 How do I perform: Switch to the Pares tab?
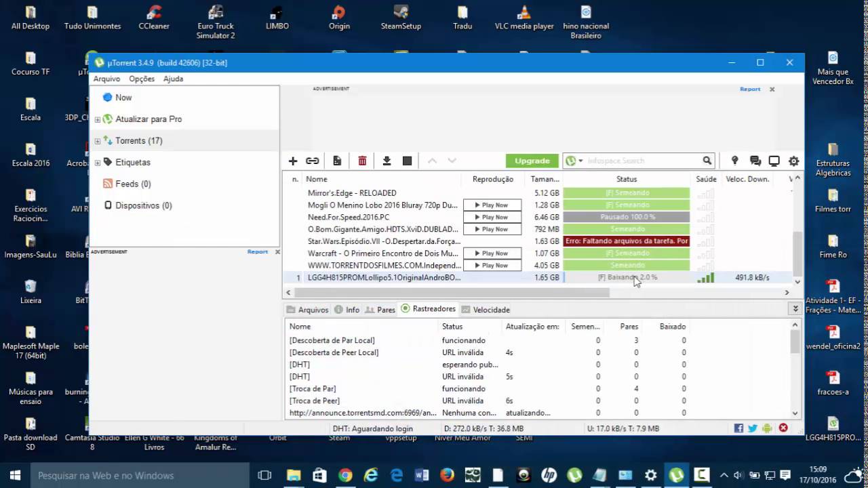380,310
